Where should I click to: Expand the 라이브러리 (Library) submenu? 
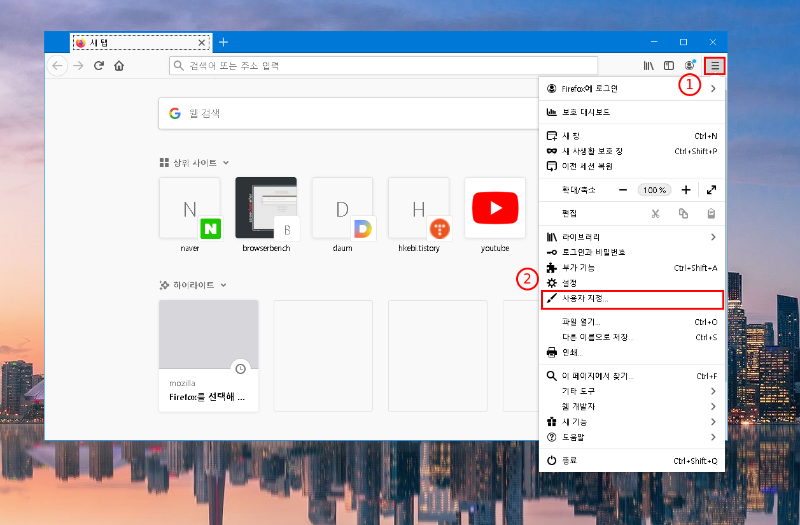[x=630, y=237]
